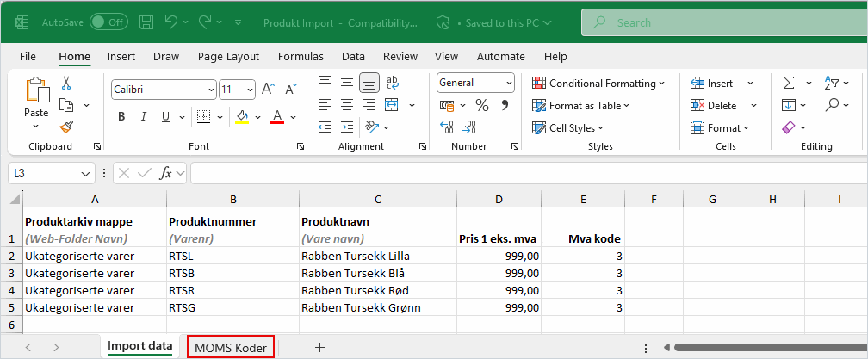Toggle center horizontal alignment

(347, 105)
